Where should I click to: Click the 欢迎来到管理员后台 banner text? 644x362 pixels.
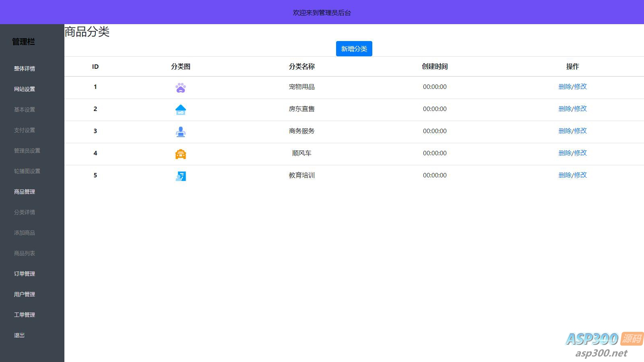point(322,12)
